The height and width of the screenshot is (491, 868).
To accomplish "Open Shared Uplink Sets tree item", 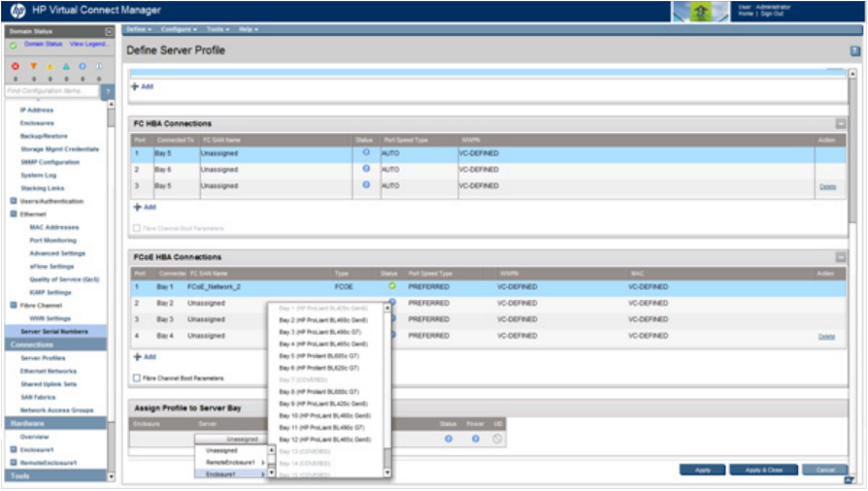I will click(49, 384).
